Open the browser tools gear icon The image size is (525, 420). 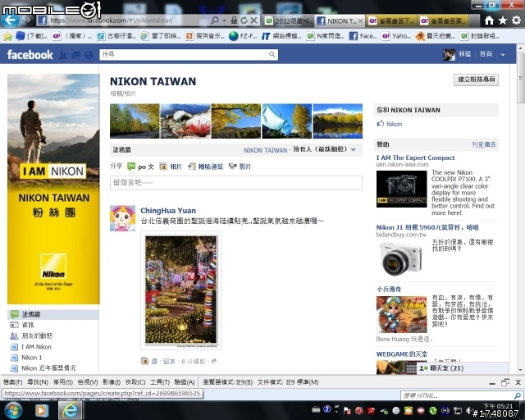pos(516,21)
